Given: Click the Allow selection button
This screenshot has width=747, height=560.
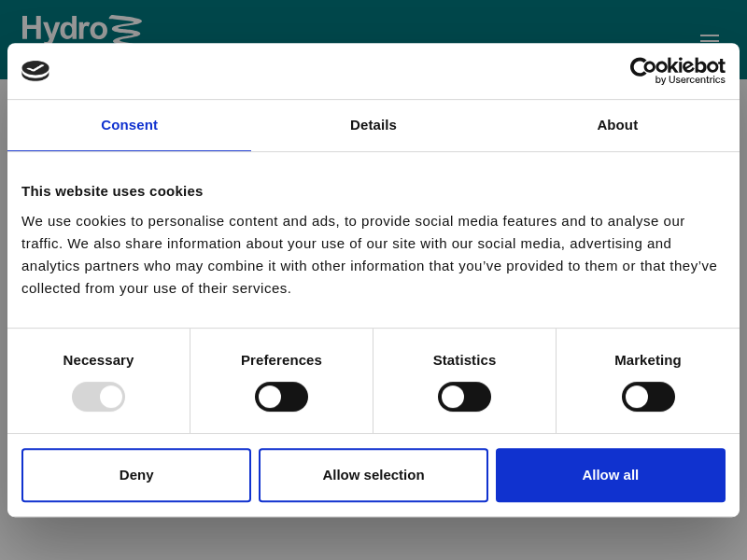Looking at the screenshot, I should pyautogui.click(x=373, y=475).
